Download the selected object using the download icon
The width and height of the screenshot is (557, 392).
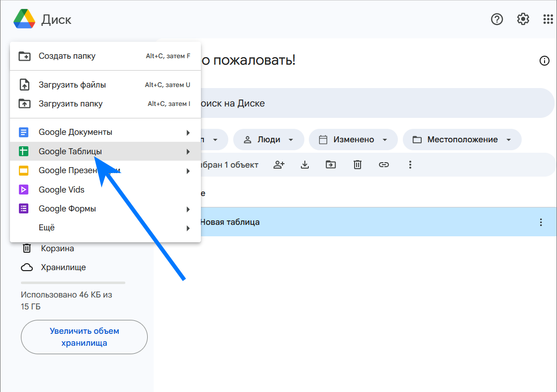point(305,165)
